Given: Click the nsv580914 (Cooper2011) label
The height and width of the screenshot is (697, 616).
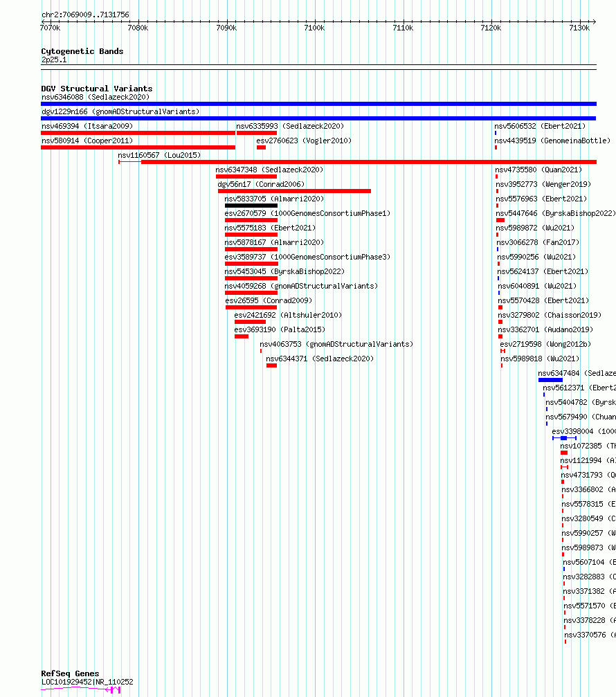Looking at the screenshot, I should [x=87, y=141].
